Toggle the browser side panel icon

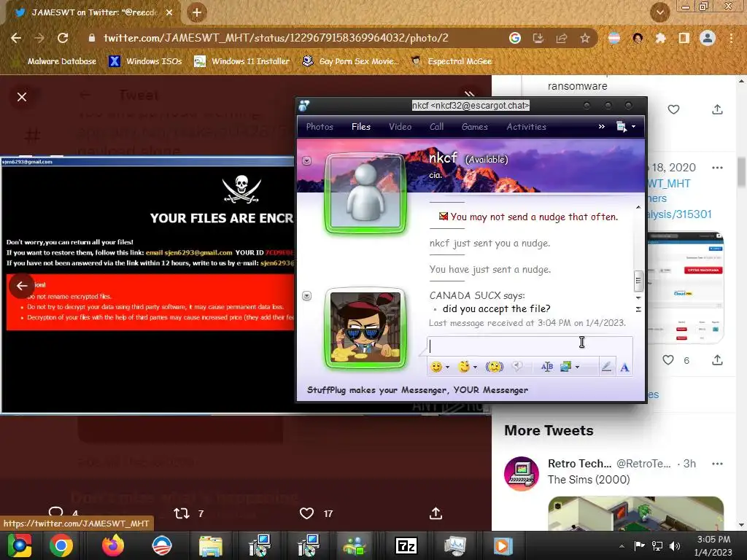click(684, 38)
